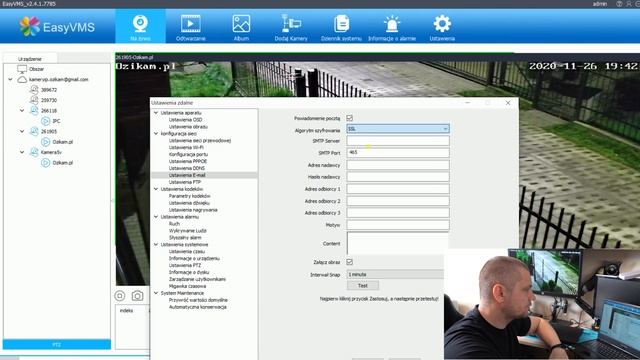Open Ustawienia nagrywania page

click(193, 210)
